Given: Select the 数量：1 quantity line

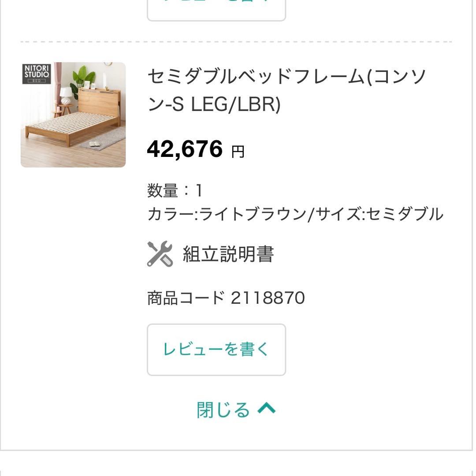Looking at the screenshot, I should (175, 191).
